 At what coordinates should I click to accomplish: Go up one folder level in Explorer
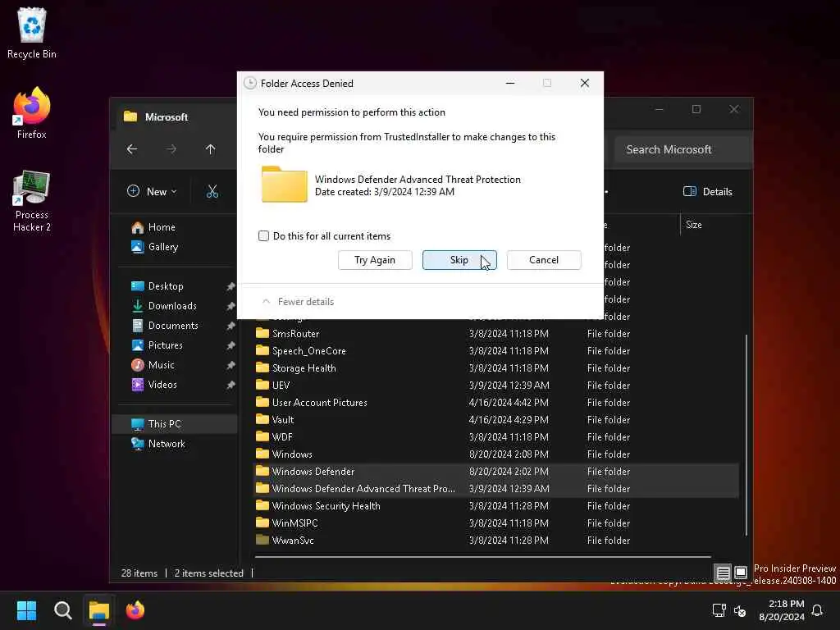(x=211, y=149)
